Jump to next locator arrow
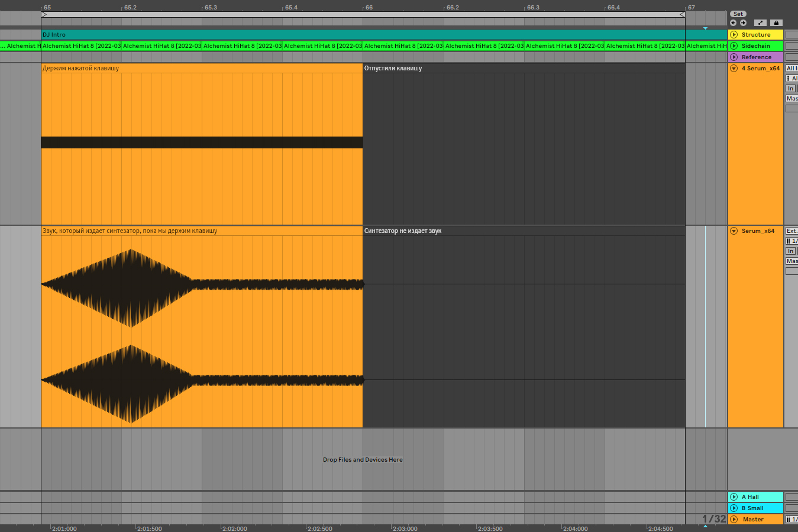The image size is (798, 532). pyautogui.click(x=743, y=23)
